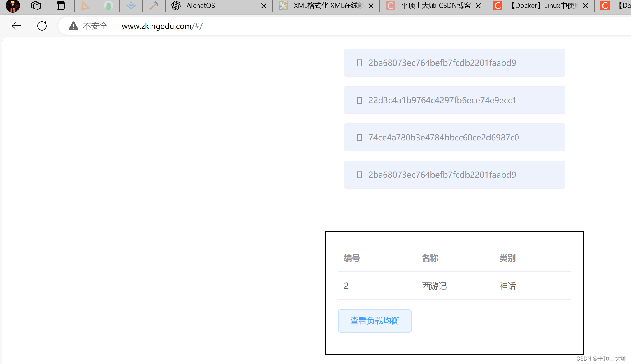631x364 pixels.
Task: Open the pinned orange triangle tab
Action: click(85, 6)
